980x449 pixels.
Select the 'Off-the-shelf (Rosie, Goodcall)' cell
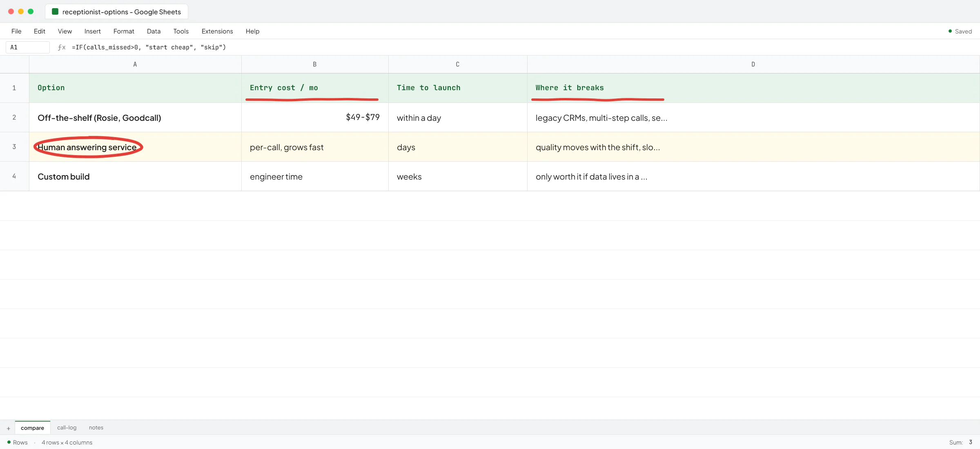(x=135, y=118)
